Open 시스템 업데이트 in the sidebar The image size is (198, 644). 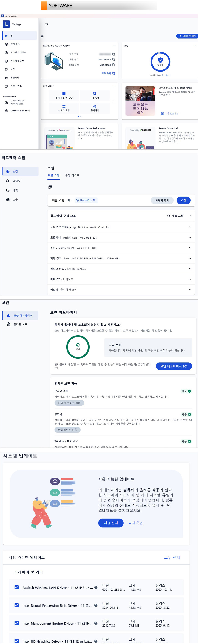[x=18, y=52]
